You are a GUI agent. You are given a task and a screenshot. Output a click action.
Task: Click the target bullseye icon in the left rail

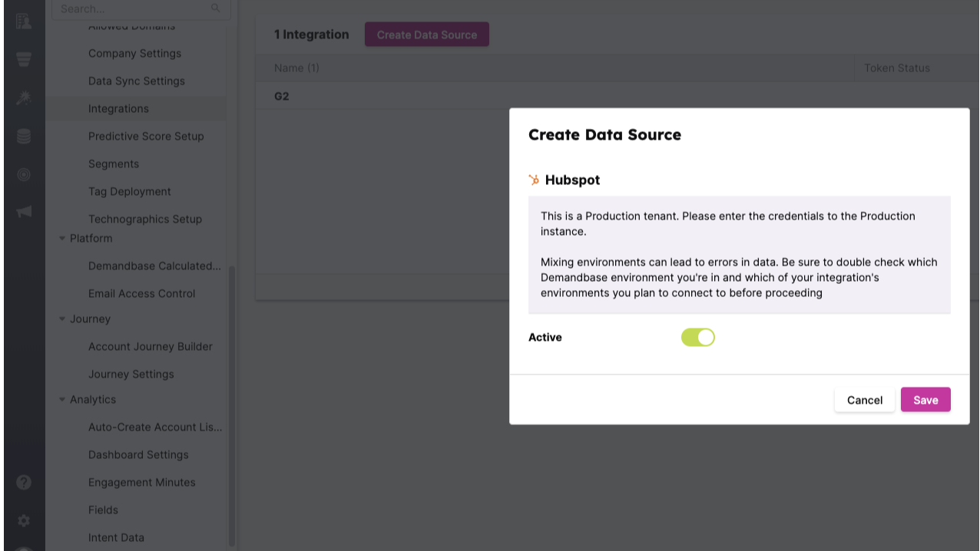point(23,175)
